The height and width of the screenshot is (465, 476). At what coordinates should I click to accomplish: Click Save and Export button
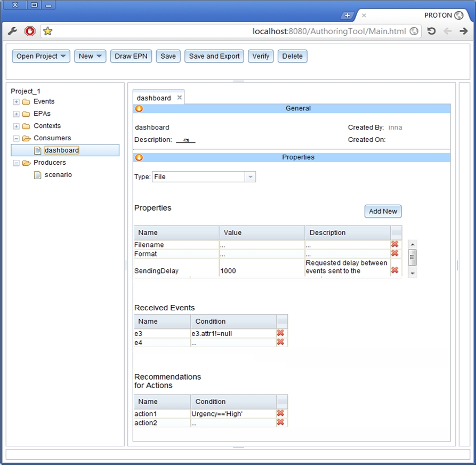(x=214, y=56)
